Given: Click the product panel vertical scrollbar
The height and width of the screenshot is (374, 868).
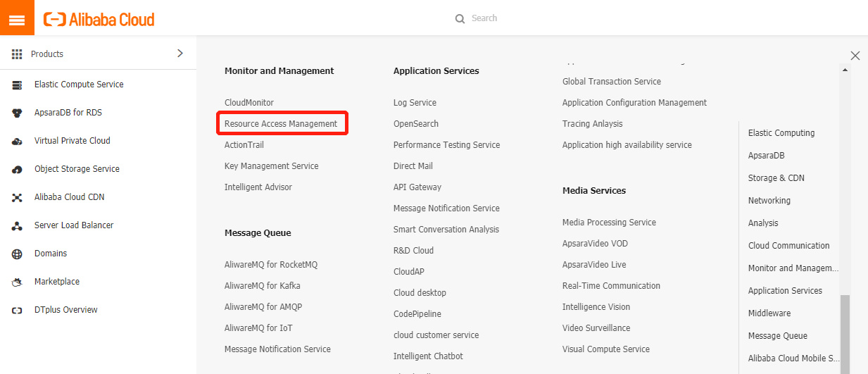Looking at the screenshot, I should (845, 331).
